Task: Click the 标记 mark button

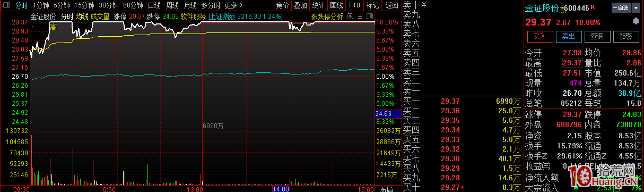Action: click(372, 5)
